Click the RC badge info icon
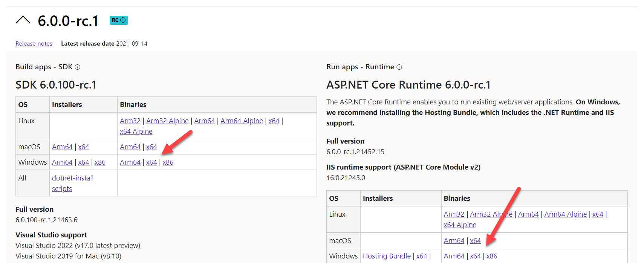 [123, 20]
